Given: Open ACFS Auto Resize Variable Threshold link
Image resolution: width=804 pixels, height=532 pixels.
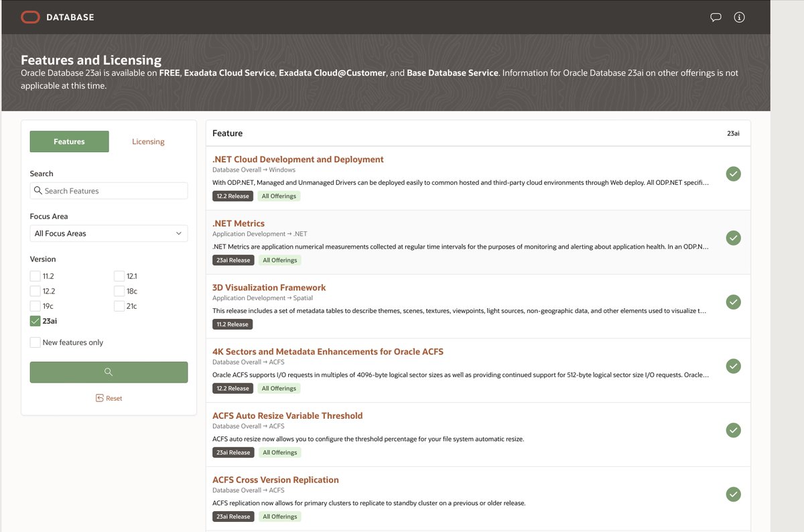Looking at the screenshot, I should click(287, 415).
